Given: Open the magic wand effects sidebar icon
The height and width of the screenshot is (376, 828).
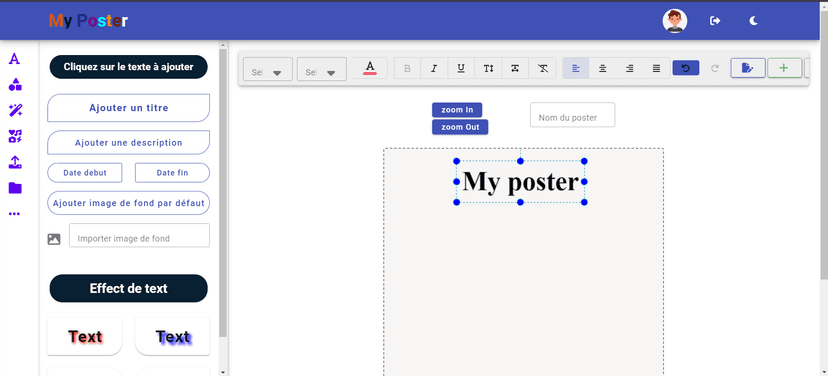Looking at the screenshot, I should (x=15, y=110).
